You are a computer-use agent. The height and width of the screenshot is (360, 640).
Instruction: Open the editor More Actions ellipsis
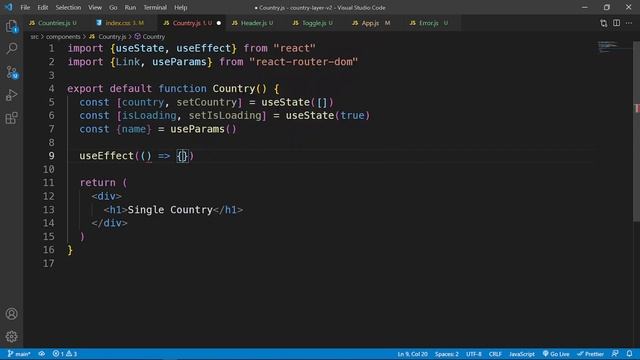click(x=629, y=23)
